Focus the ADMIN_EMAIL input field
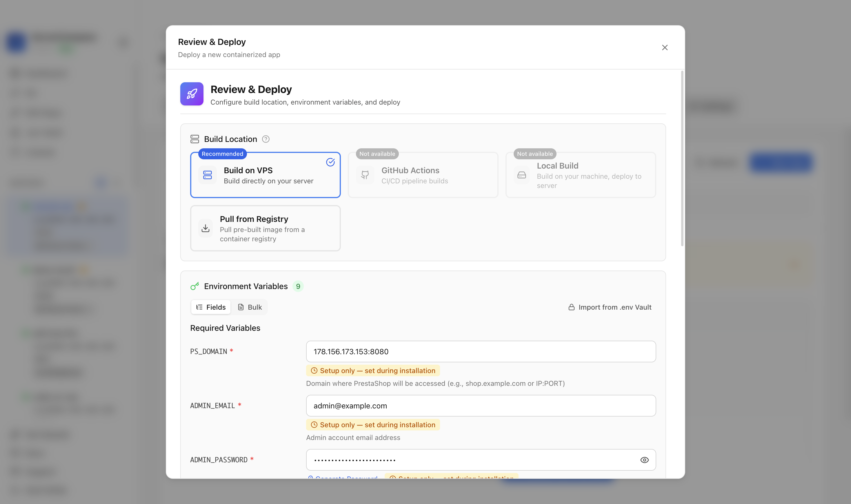This screenshot has width=851, height=504. 481,406
